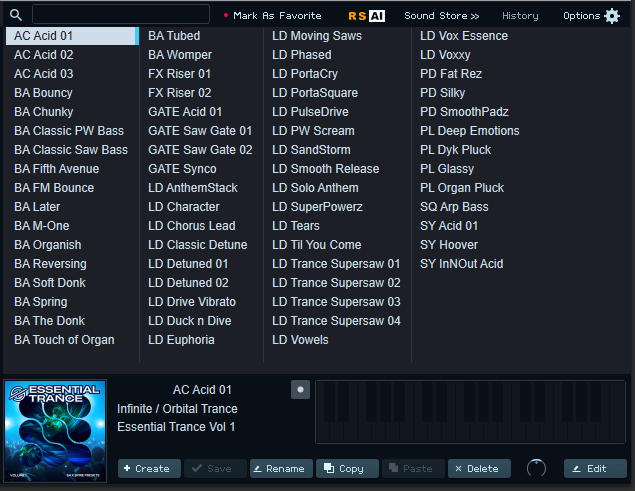
Task: Select the preset 'BA Chunky'
Action: (44, 112)
